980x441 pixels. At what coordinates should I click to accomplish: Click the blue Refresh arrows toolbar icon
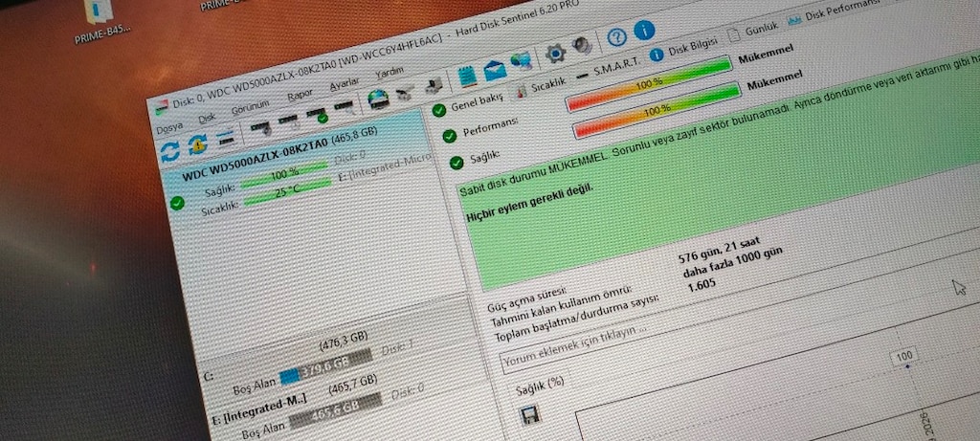(x=170, y=152)
